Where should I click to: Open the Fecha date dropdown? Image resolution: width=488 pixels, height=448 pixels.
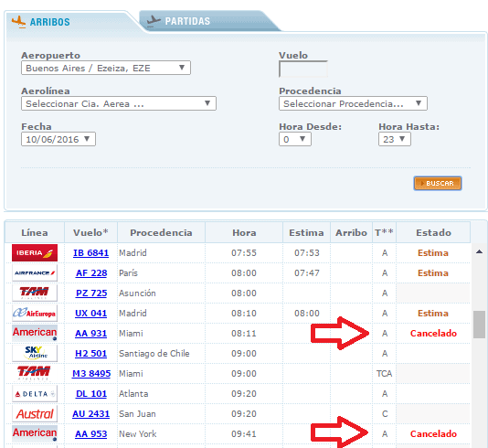point(58,139)
